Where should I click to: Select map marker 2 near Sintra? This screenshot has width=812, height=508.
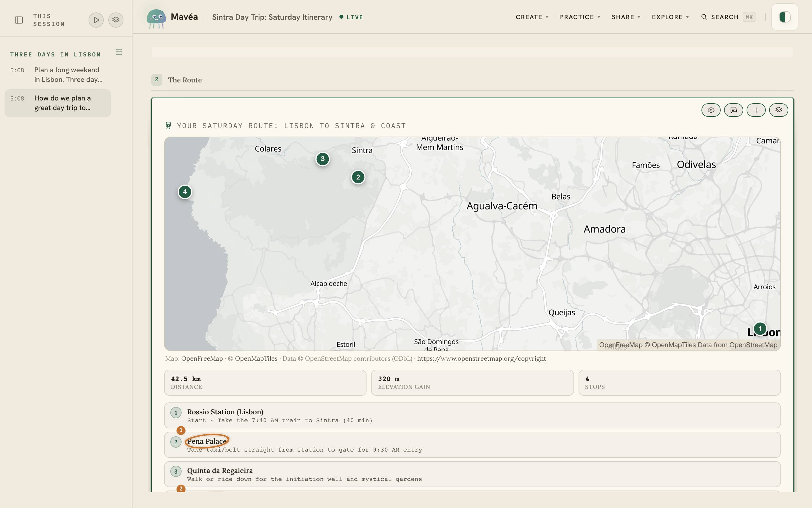[358, 177]
